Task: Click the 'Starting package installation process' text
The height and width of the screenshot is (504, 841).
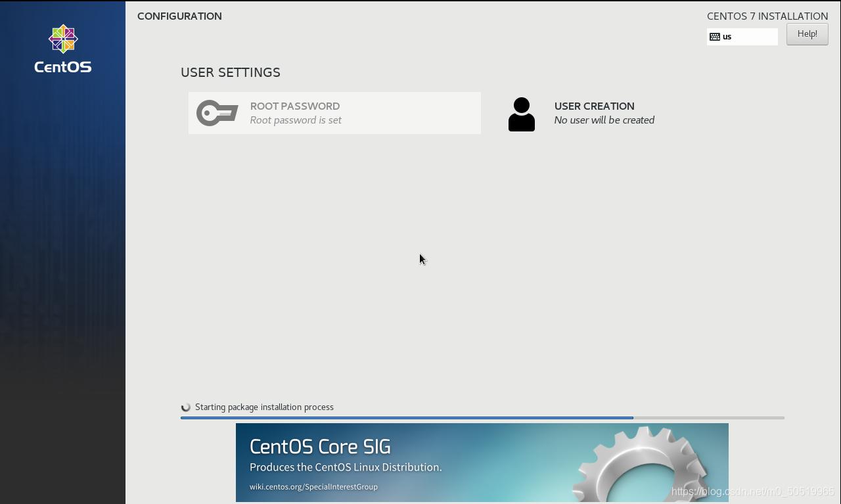Action: tap(264, 407)
